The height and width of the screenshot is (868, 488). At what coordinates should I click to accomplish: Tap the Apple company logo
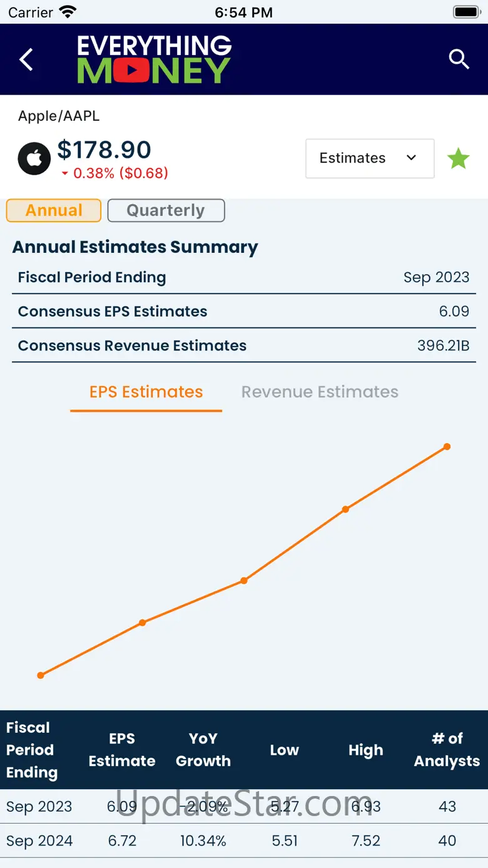click(34, 159)
